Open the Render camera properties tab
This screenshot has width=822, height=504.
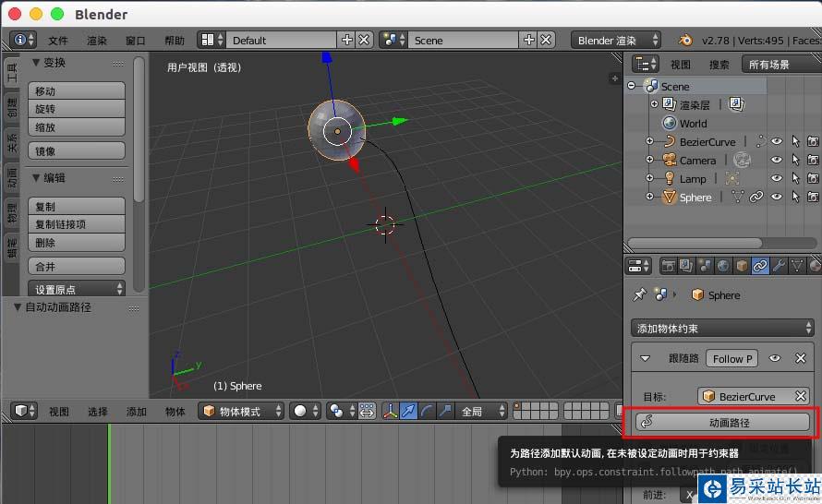tap(668, 266)
